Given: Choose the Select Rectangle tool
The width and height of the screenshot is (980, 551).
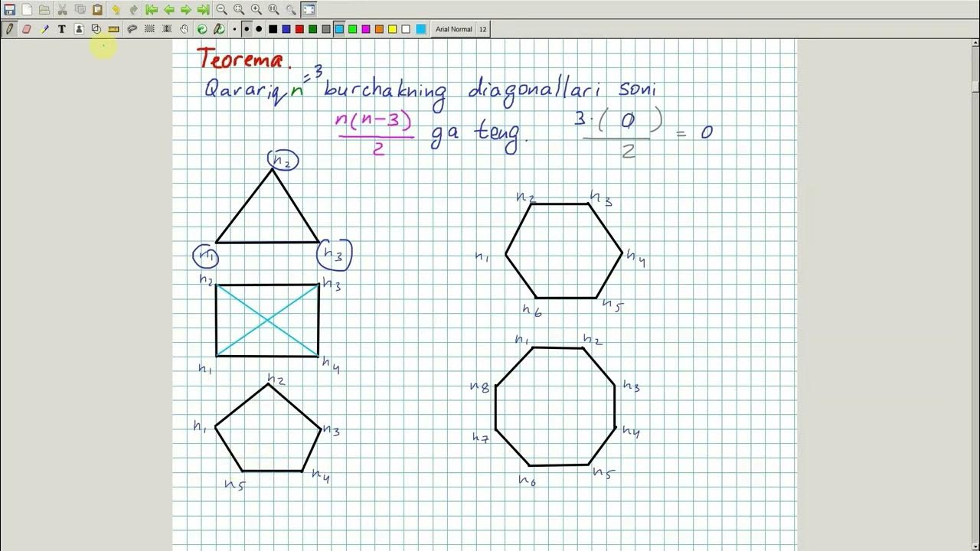Looking at the screenshot, I should [x=149, y=29].
